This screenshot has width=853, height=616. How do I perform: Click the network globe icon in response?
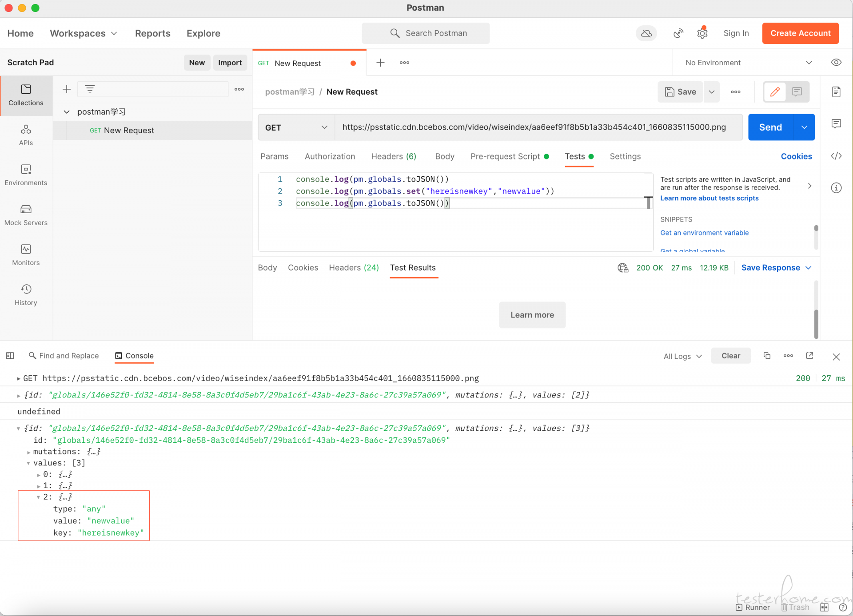[x=623, y=268]
